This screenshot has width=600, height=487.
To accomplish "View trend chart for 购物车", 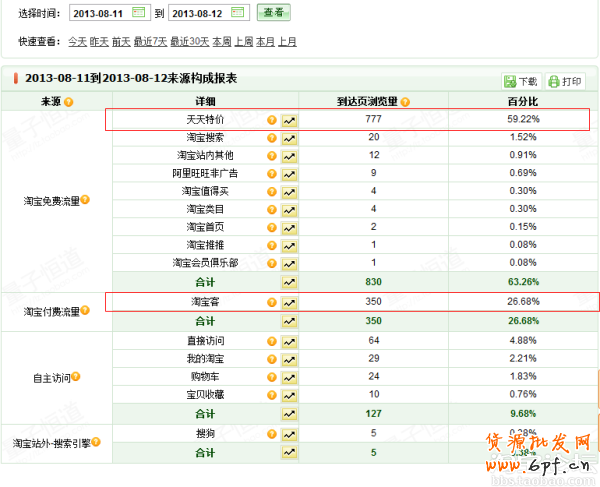I will (289, 378).
